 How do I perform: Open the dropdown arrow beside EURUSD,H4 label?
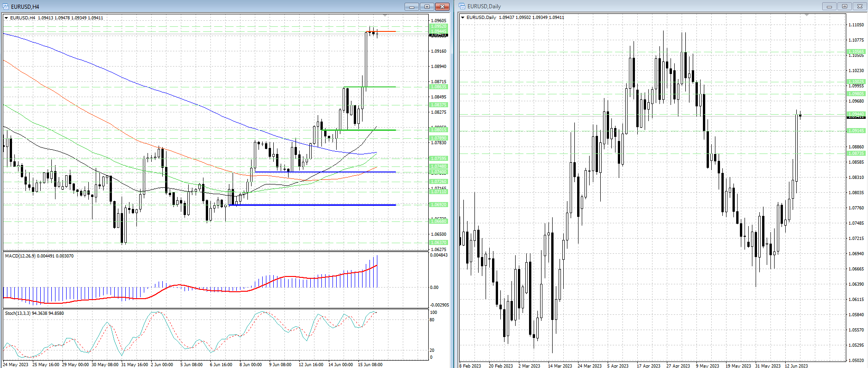pyautogui.click(x=6, y=18)
